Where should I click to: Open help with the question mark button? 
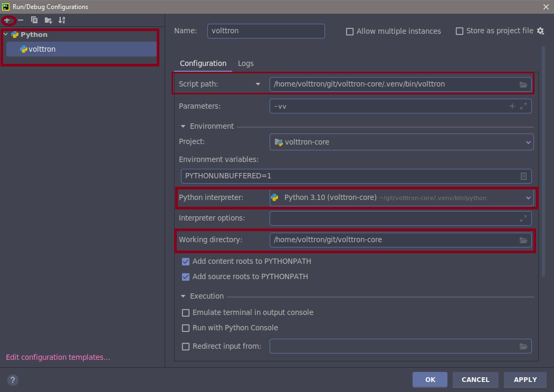point(12,380)
